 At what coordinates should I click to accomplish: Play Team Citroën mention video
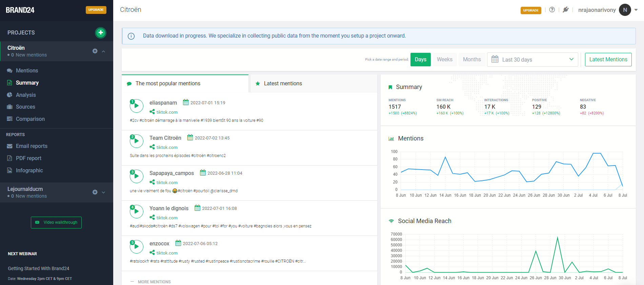click(136, 141)
